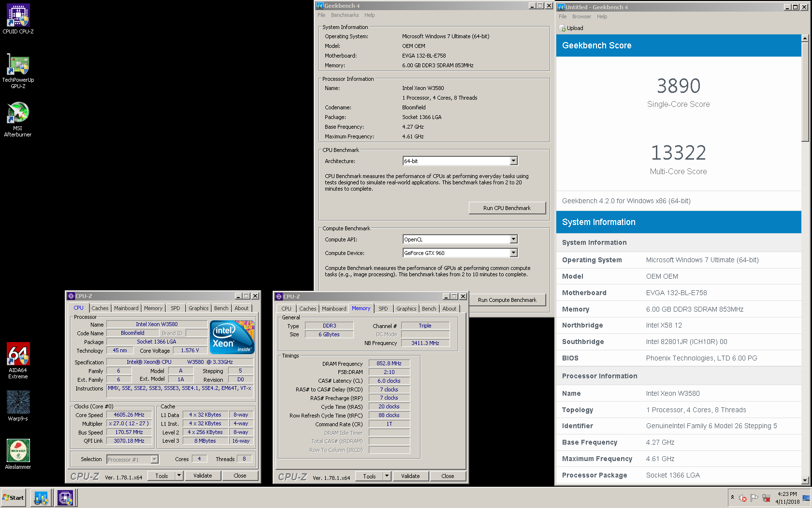
Task: Click the Action Center flag tray icon
Action: (x=754, y=498)
